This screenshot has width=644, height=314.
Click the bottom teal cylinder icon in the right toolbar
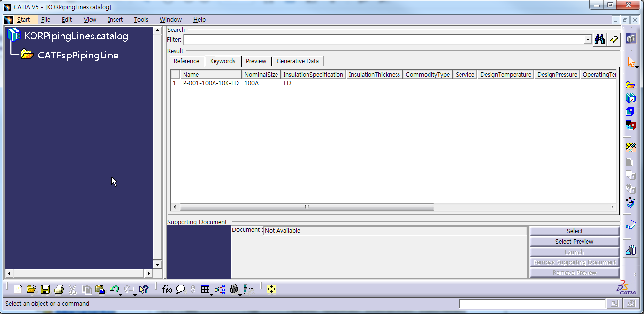click(x=630, y=250)
